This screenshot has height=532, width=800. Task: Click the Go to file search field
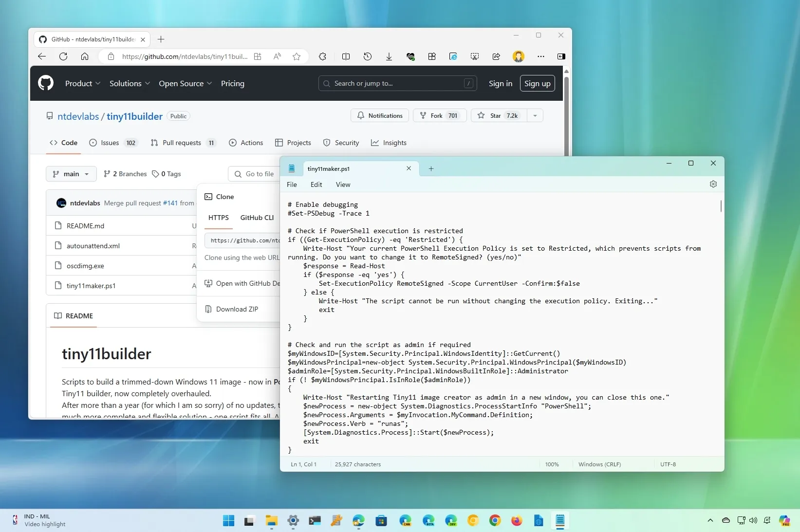pyautogui.click(x=254, y=174)
